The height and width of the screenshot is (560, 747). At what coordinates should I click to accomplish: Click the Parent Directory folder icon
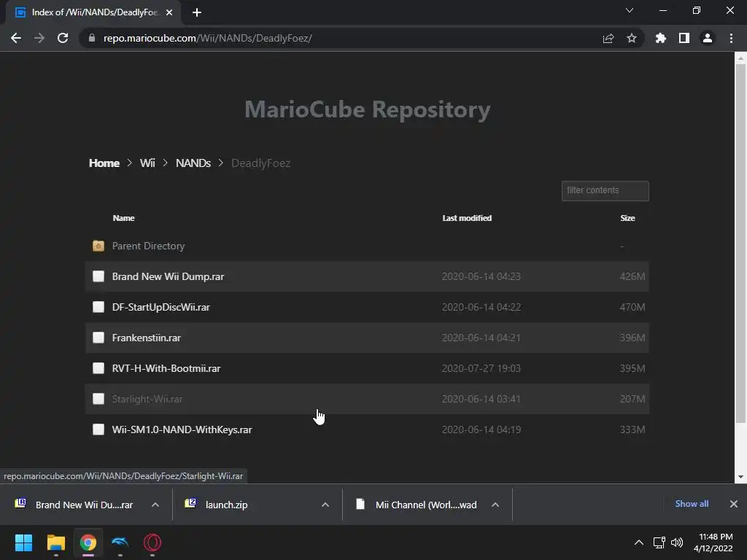click(x=98, y=246)
